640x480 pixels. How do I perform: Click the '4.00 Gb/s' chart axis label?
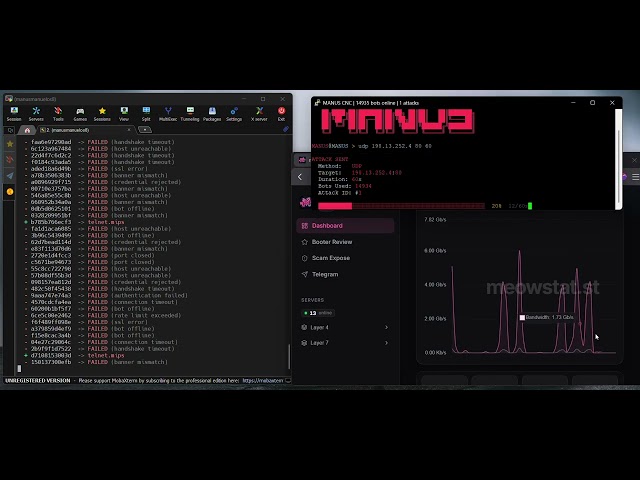click(x=435, y=284)
